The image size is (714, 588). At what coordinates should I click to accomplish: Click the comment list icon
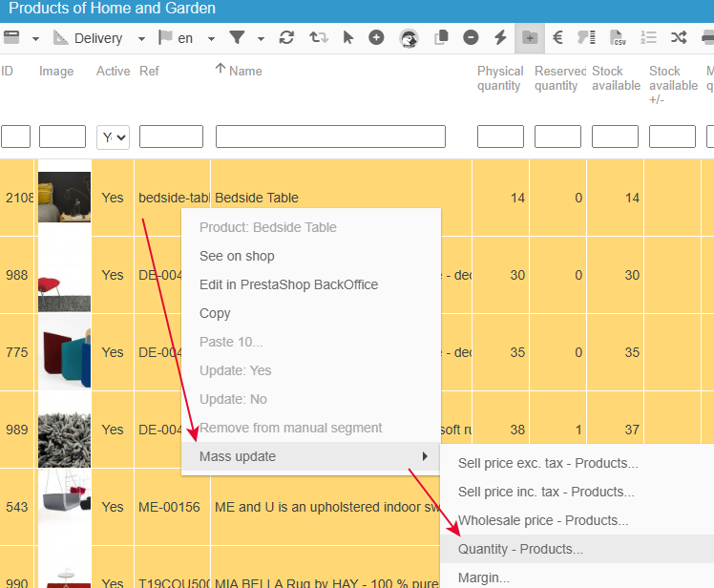pyautogui.click(x=586, y=37)
